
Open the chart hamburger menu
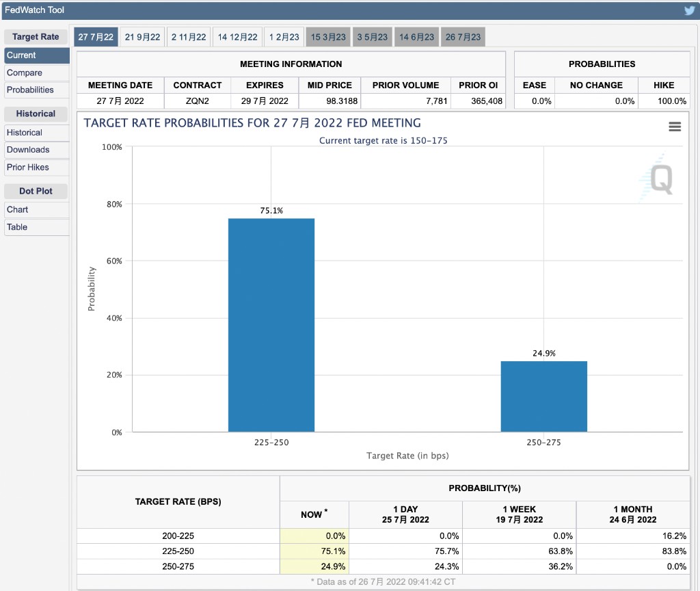point(675,127)
